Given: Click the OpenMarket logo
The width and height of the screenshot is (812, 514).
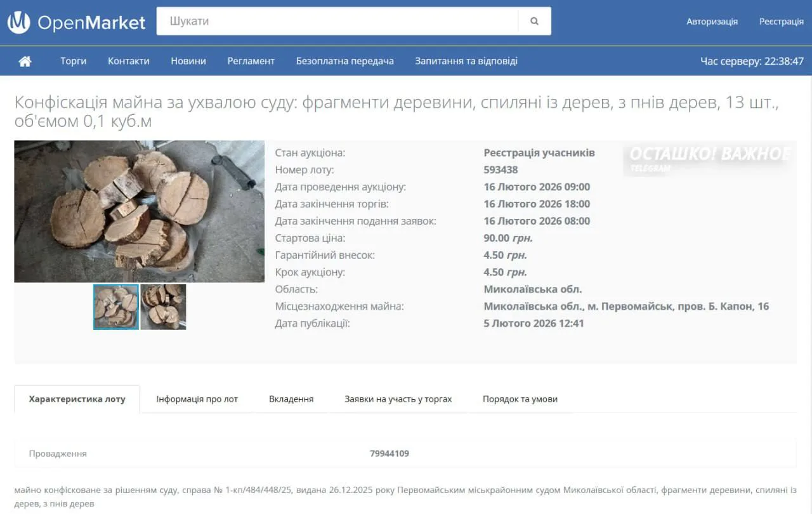Looking at the screenshot, I should 76,22.
